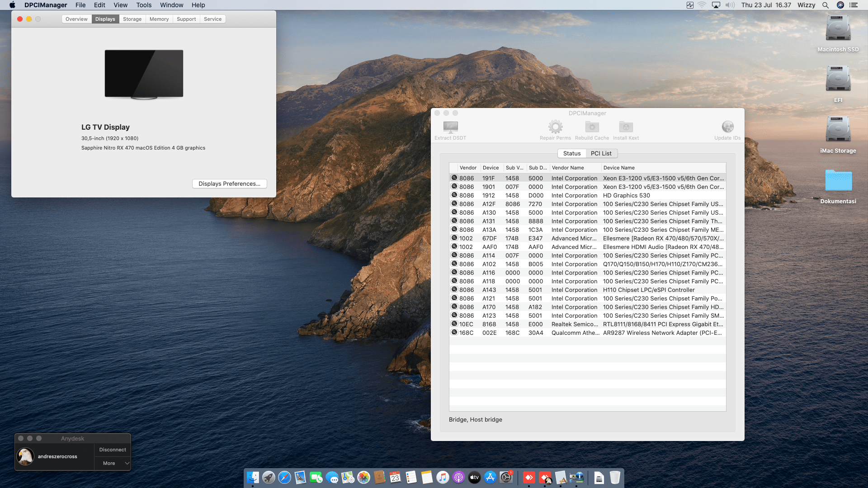The height and width of the screenshot is (488, 868).
Task: Switch to the Memory tab
Action: tap(159, 19)
